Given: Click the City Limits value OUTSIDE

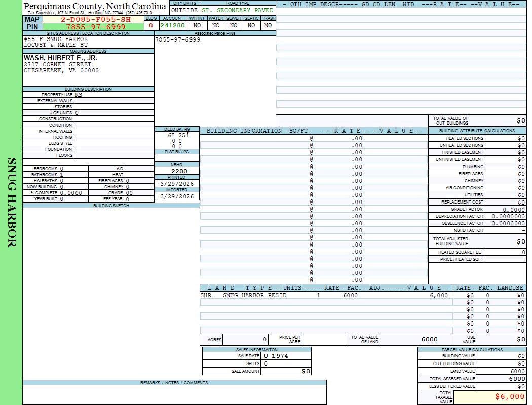Looking at the screenshot, I should (184, 10).
